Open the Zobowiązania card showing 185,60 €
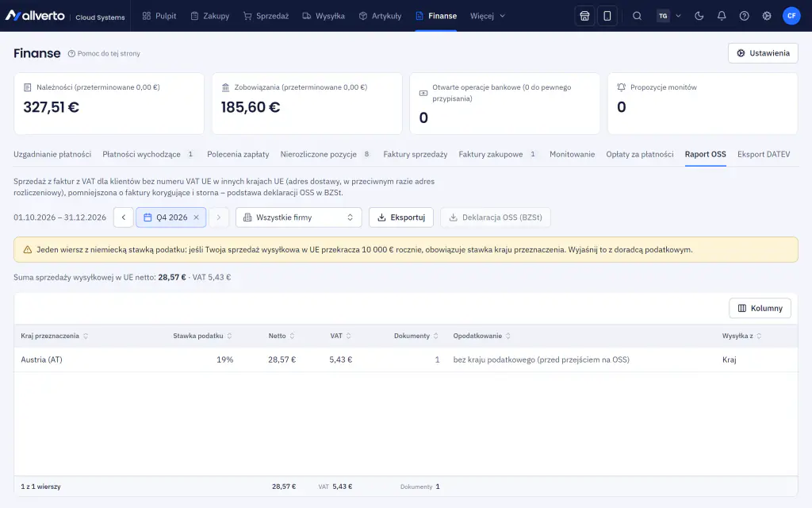 click(x=307, y=104)
